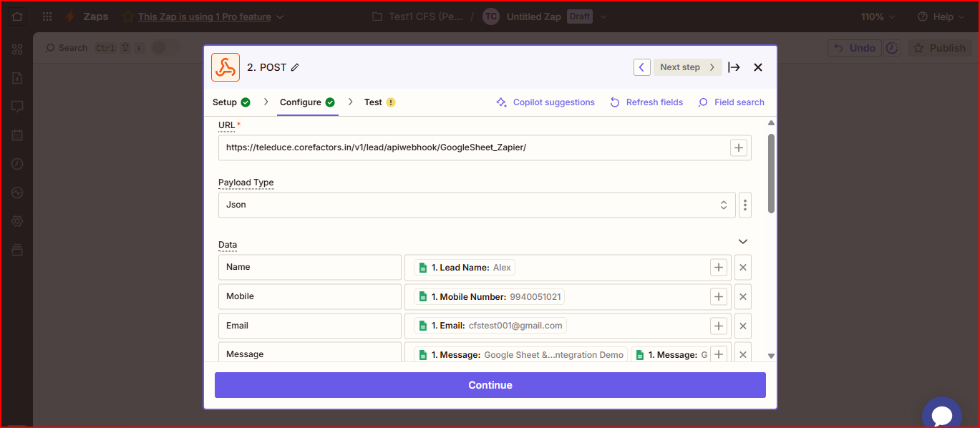Viewport: 980px width, 428px height.
Task: Click the Undo button
Action: click(855, 48)
